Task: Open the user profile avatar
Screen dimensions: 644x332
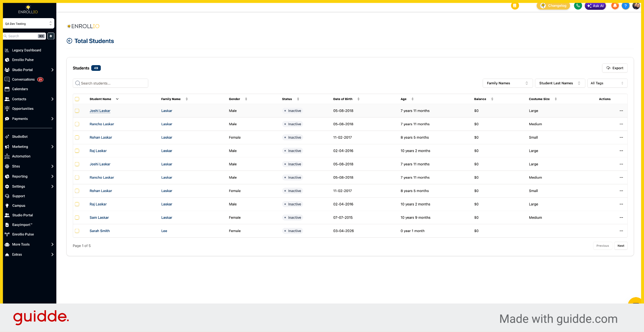Action: pyautogui.click(x=636, y=6)
